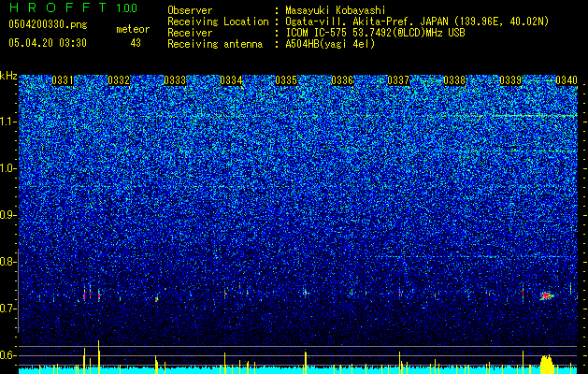The image size is (588, 374).
Task: Click the date stamp 05.04.20 03:30
Action: (x=48, y=43)
